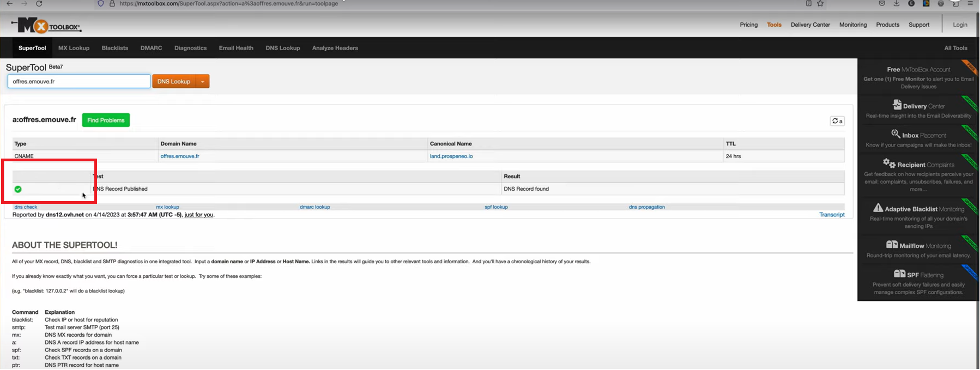
Task: Expand the DNS Lookup dropdown arrow
Action: (202, 82)
